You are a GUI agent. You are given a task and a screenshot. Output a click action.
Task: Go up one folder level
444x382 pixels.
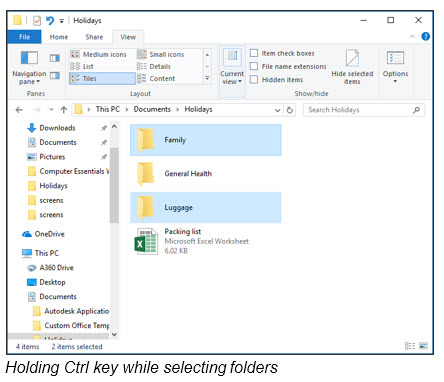(x=64, y=110)
